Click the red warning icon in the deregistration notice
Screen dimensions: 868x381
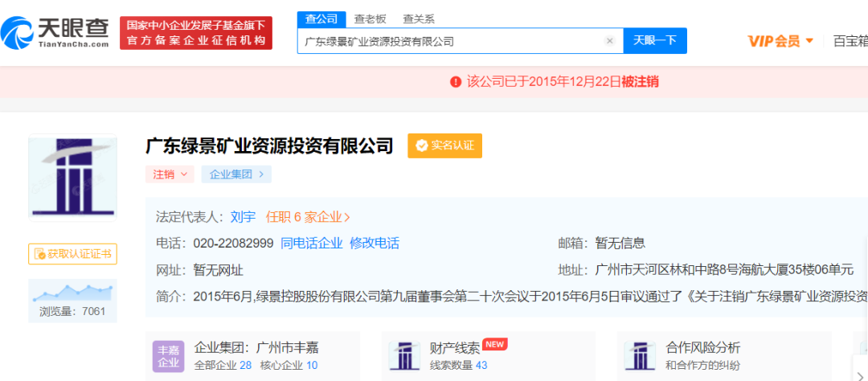(456, 82)
